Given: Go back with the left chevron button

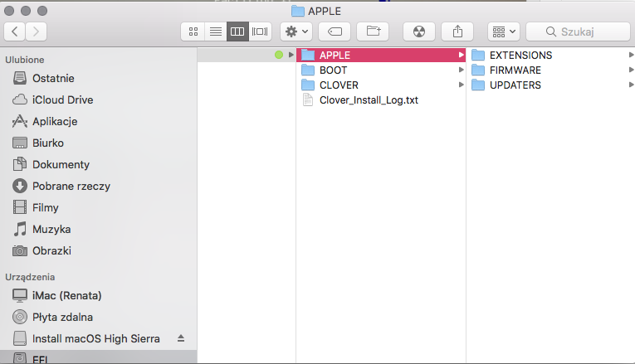Looking at the screenshot, I should (x=15, y=32).
